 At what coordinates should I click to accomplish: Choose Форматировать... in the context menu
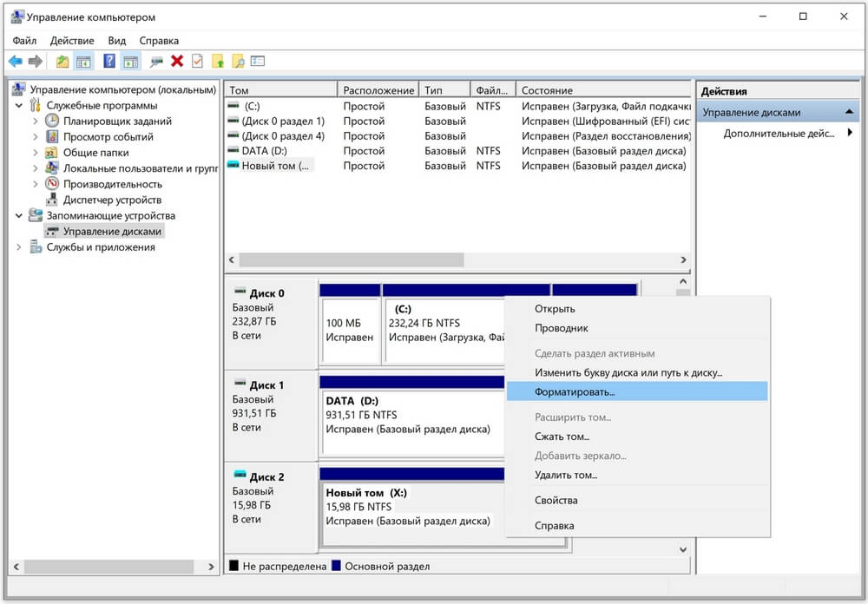[574, 391]
